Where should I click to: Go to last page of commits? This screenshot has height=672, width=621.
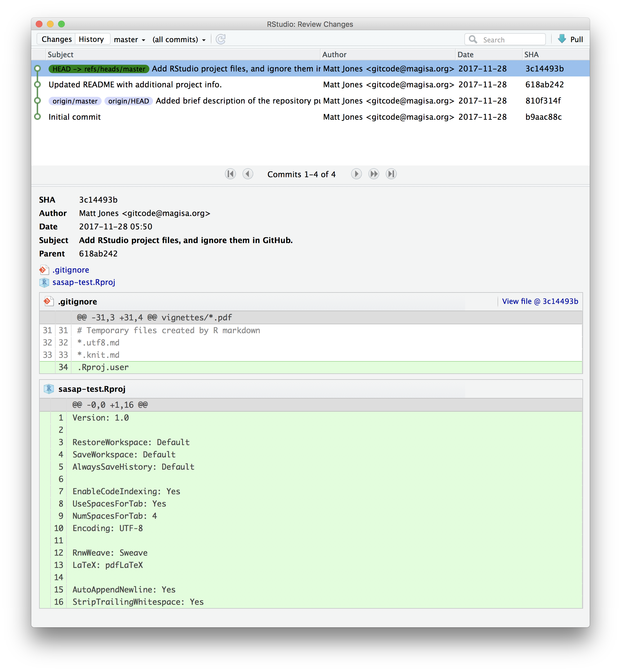click(x=391, y=174)
